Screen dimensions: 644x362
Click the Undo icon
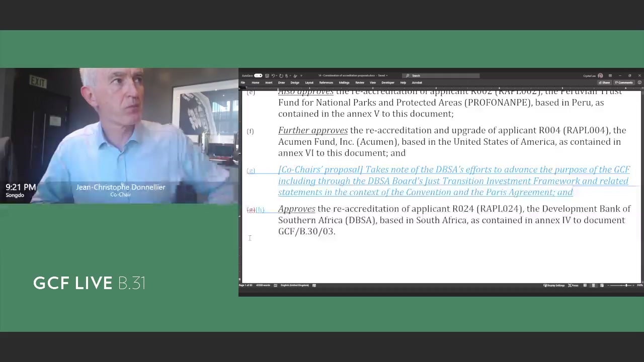tap(273, 75)
